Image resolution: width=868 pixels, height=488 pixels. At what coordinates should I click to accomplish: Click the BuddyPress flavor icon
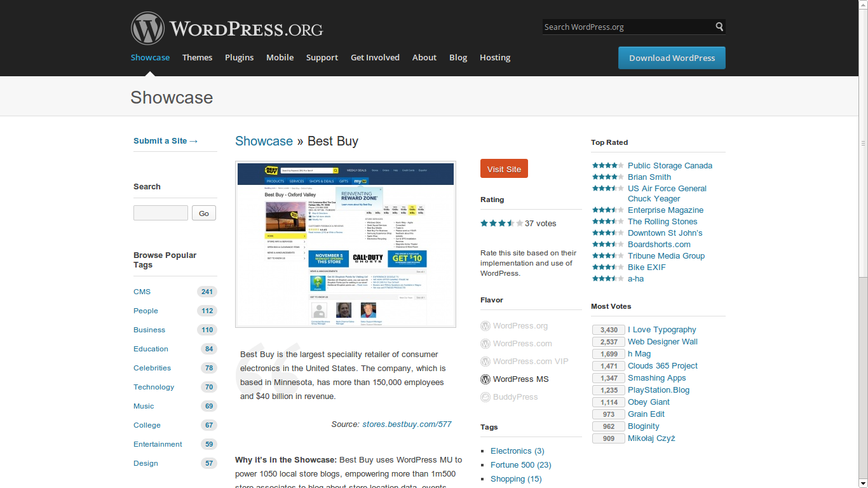[485, 397]
